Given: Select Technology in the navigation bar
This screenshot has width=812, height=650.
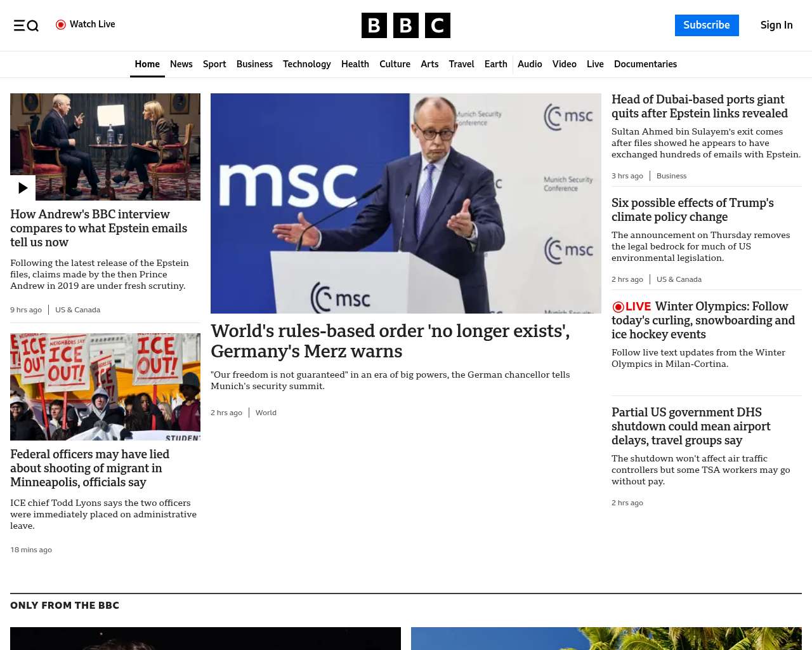Looking at the screenshot, I should click(x=306, y=64).
